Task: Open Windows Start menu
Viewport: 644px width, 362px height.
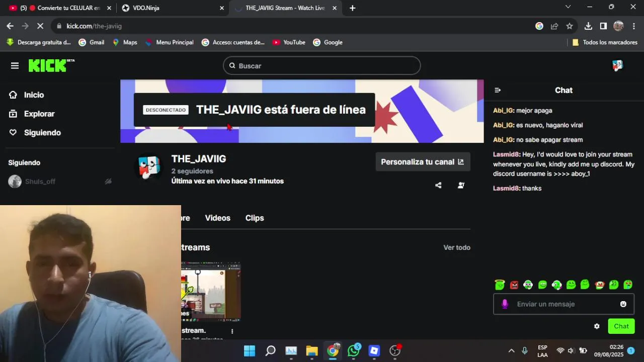Action: coord(250,350)
